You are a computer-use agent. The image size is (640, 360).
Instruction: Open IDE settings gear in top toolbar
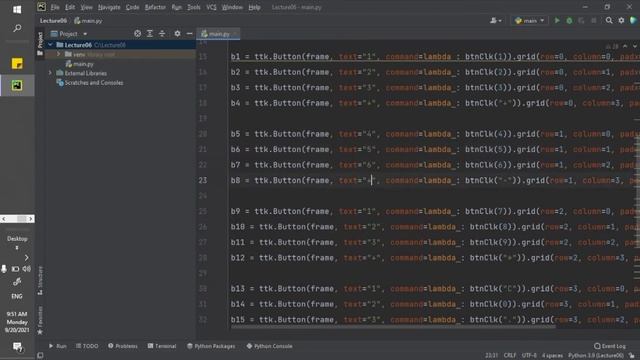tap(621, 20)
